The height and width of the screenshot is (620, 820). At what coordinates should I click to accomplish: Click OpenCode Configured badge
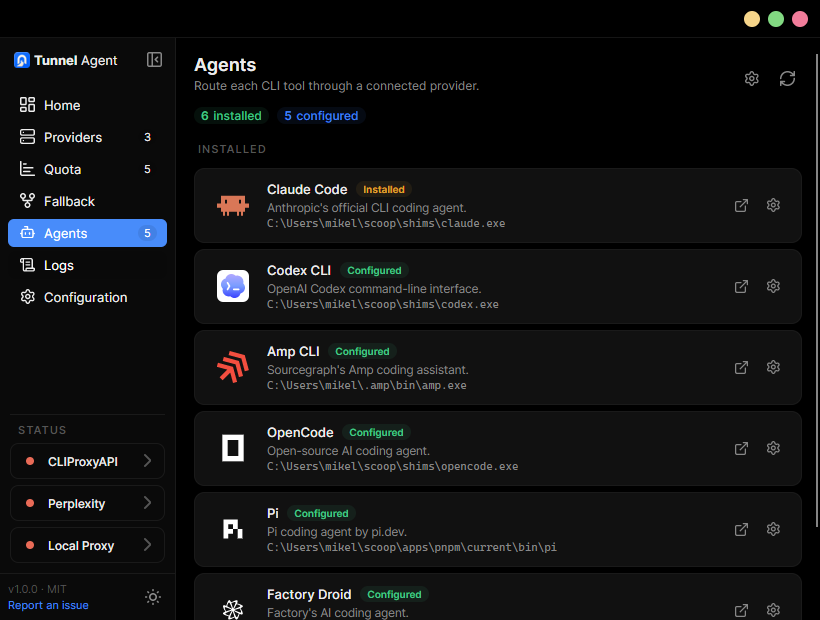click(377, 432)
